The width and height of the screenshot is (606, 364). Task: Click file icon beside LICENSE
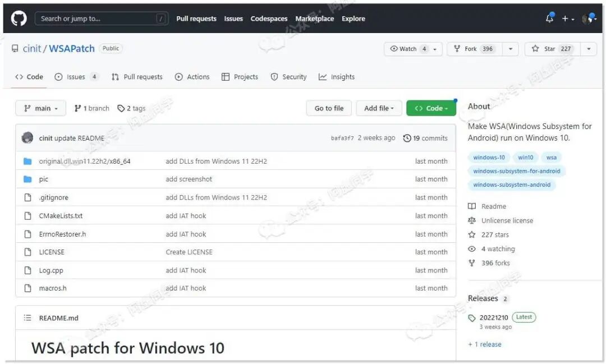click(x=27, y=252)
